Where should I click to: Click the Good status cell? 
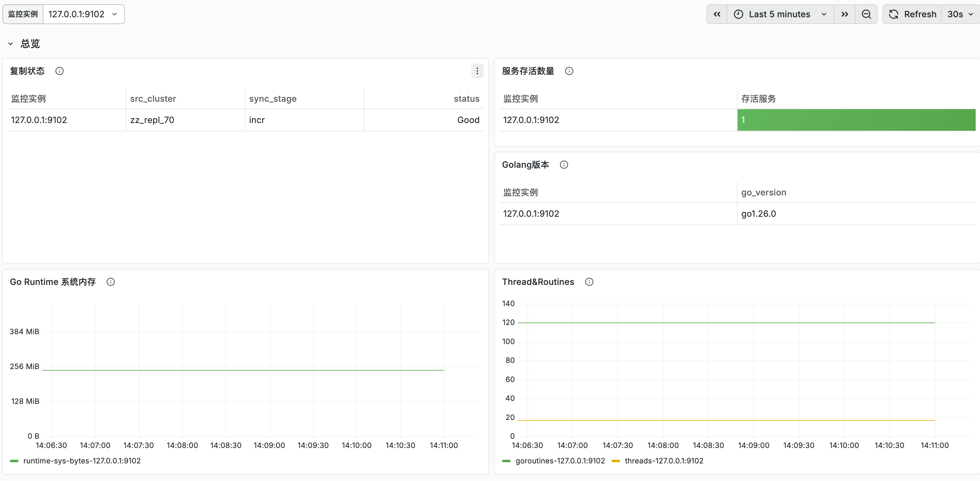click(424, 120)
